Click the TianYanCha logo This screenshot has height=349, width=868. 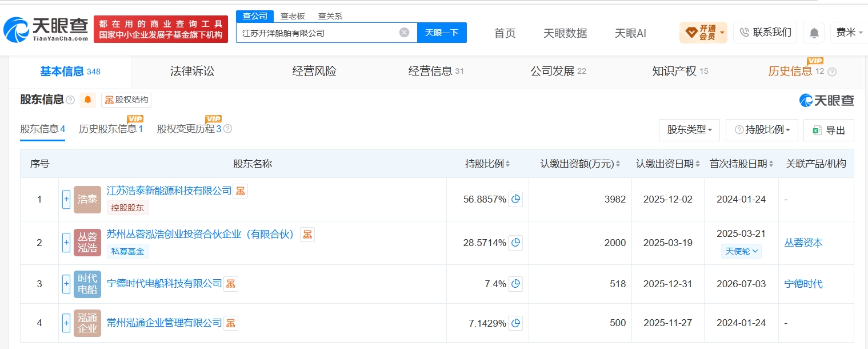(46, 30)
